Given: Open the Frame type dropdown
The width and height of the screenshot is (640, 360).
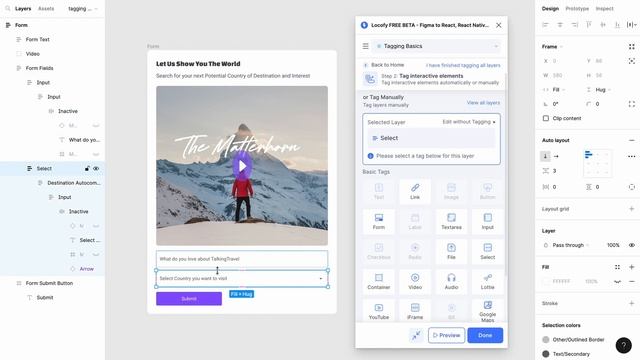Looking at the screenshot, I should [x=552, y=47].
